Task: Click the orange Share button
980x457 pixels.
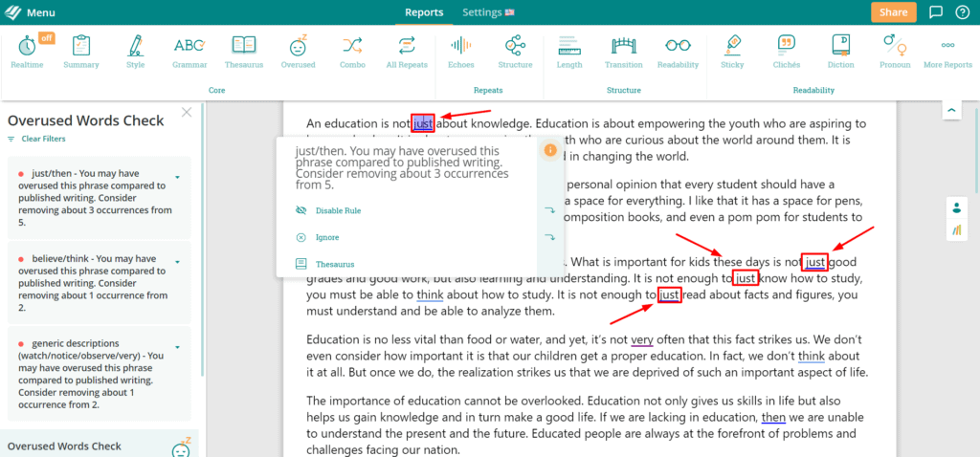Action: tap(893, 12)
